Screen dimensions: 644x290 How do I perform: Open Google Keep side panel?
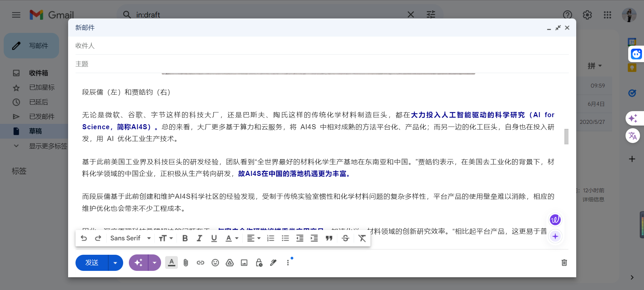coord(632,68)
